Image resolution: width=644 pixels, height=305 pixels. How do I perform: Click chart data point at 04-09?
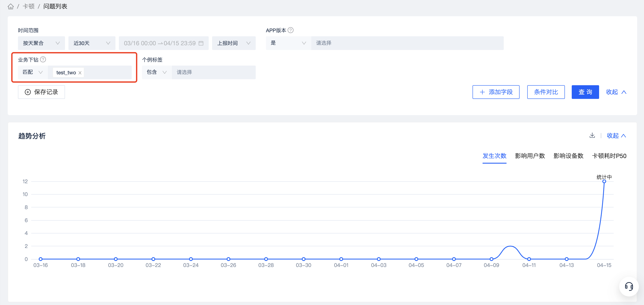coord(491,259)
